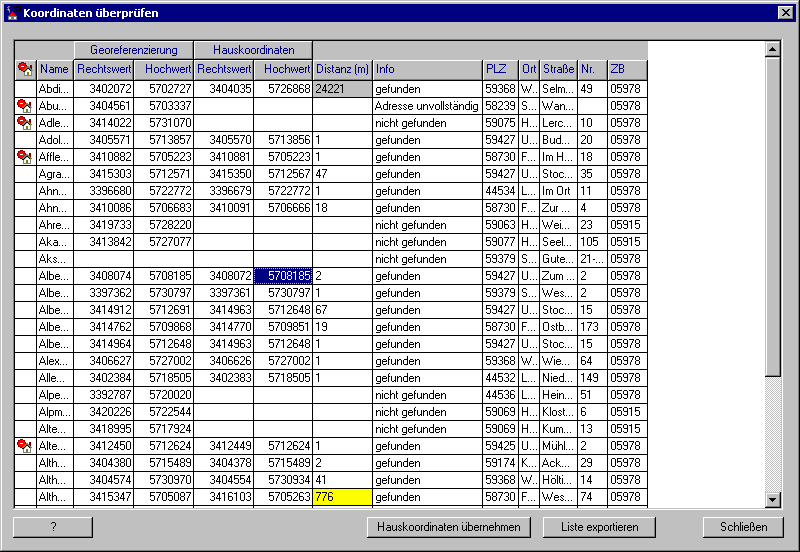Screen dimensions: 800x552
Task: Click distance cell 47
Action: (x=342, y=174)
